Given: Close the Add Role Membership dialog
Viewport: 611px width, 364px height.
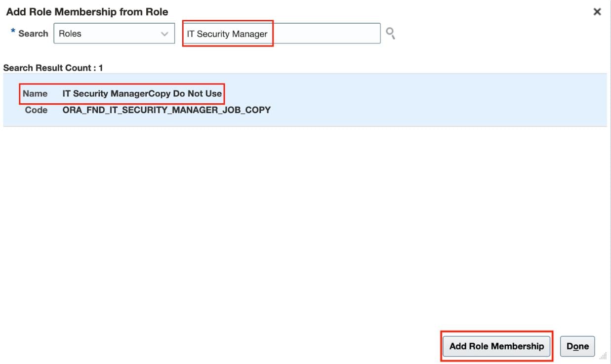Looking at the screenshot, I should click(x=597, y=12).
